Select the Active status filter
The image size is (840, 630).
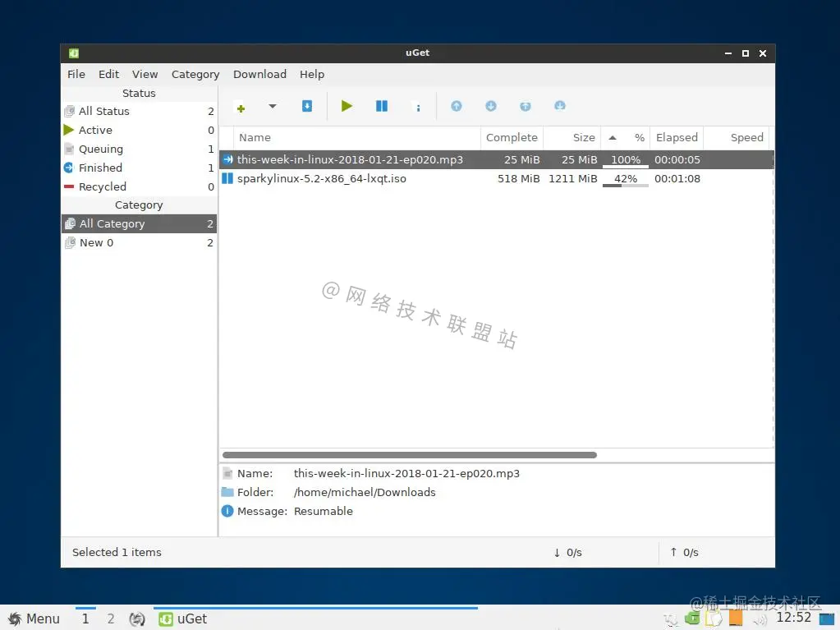point(140,130)
